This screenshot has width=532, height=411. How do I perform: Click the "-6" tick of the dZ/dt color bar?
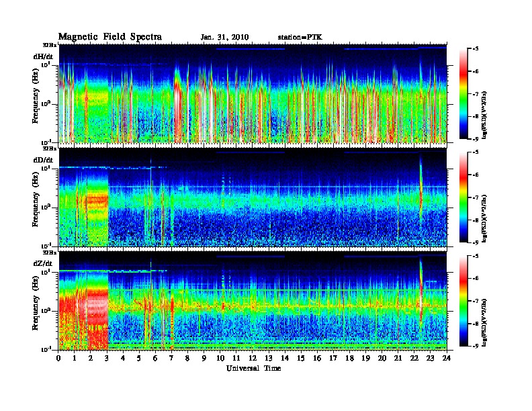coord(475,279)
